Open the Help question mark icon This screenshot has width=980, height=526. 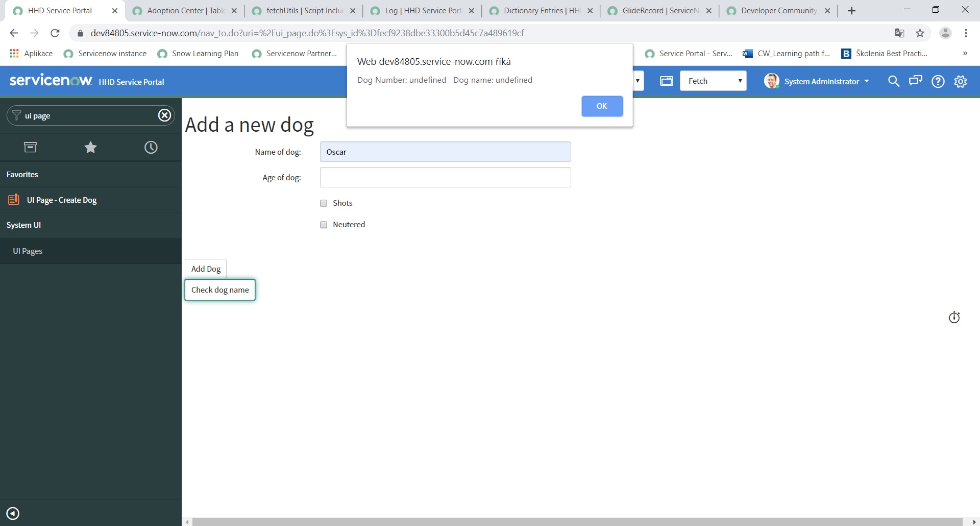coord(938,81)
